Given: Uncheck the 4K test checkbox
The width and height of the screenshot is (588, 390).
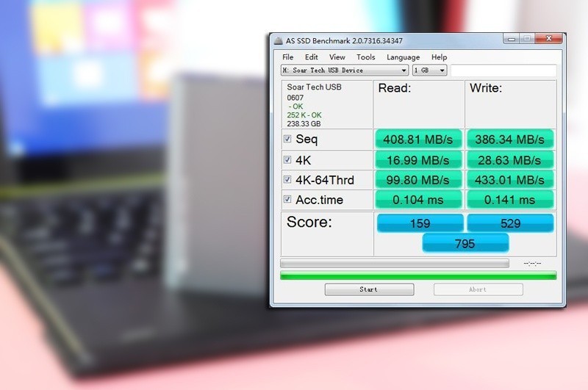Looking at the screenshot, I should tap(287, 160).
